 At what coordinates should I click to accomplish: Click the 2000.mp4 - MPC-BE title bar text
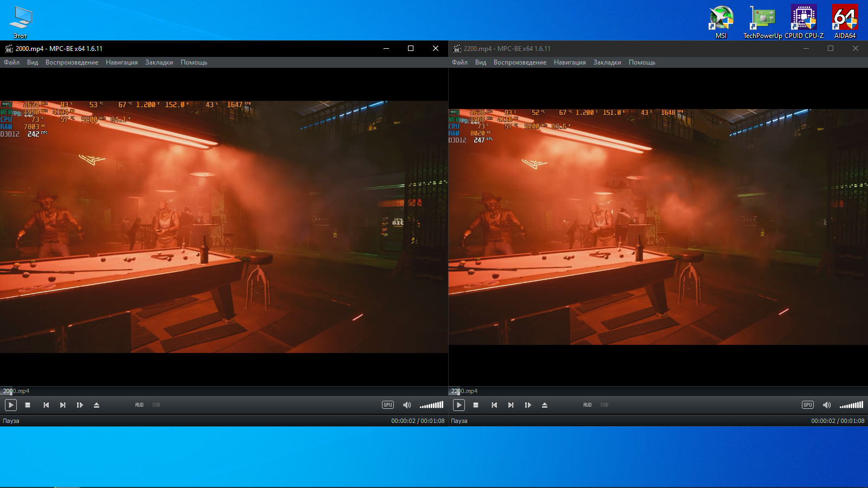click(x=59, y=48)
